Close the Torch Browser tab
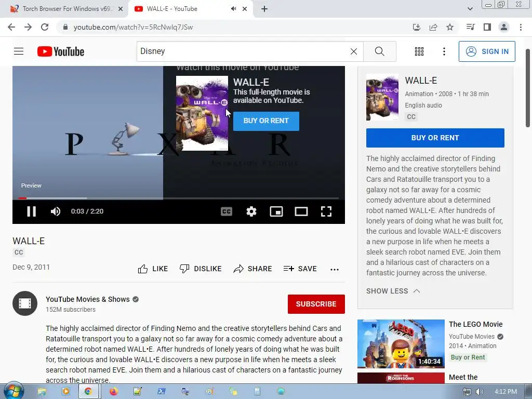Viewport: 532px width, 399px height. coord(121,9)
